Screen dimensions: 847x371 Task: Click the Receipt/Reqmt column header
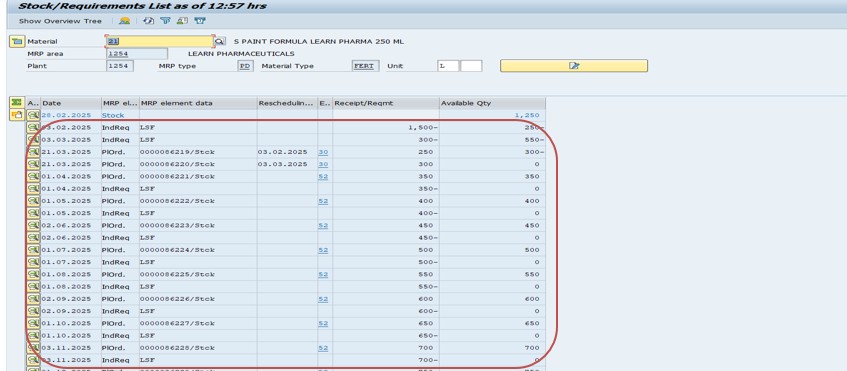coord(386,103)
